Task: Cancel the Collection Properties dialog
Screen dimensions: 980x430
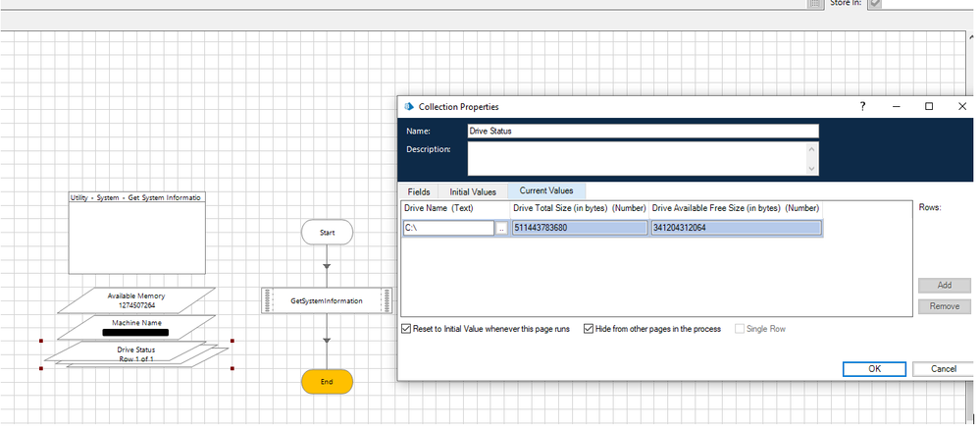Action: tap(943, 369)
